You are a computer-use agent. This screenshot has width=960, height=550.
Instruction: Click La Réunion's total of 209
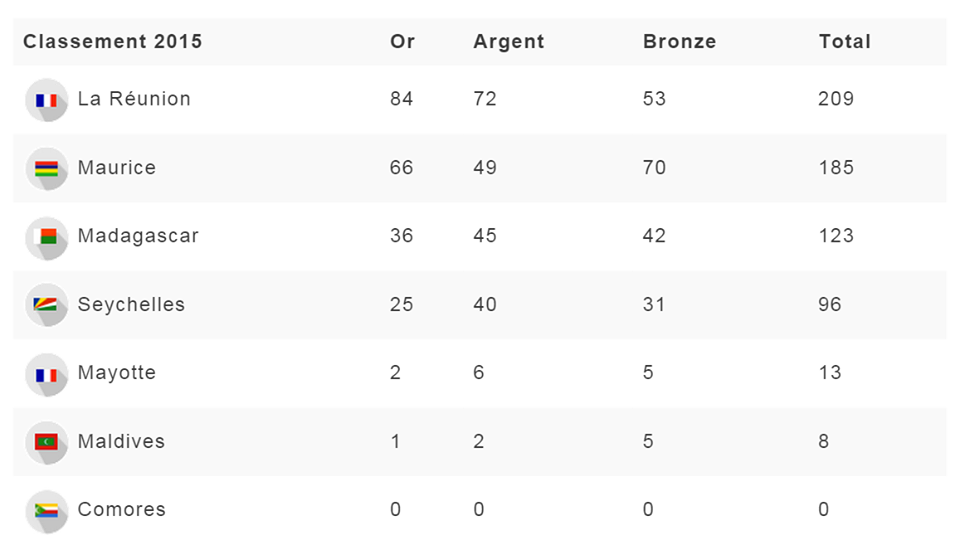coord(835,99)
